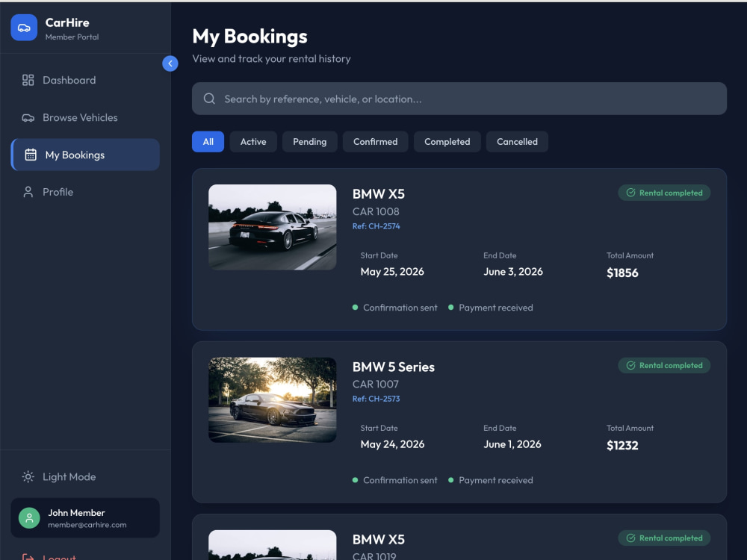Click the end date June 1, 2026

pyautogui.click(x=512, y=445)
